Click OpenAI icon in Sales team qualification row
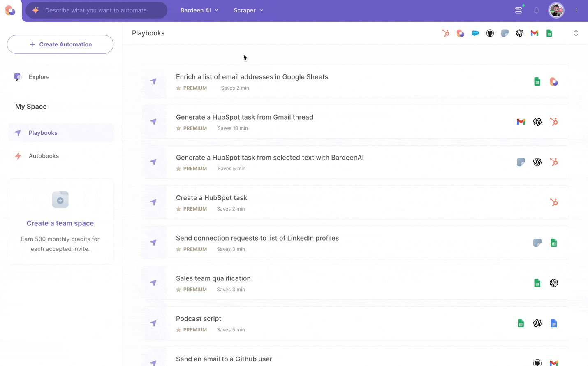 point(554,283)
